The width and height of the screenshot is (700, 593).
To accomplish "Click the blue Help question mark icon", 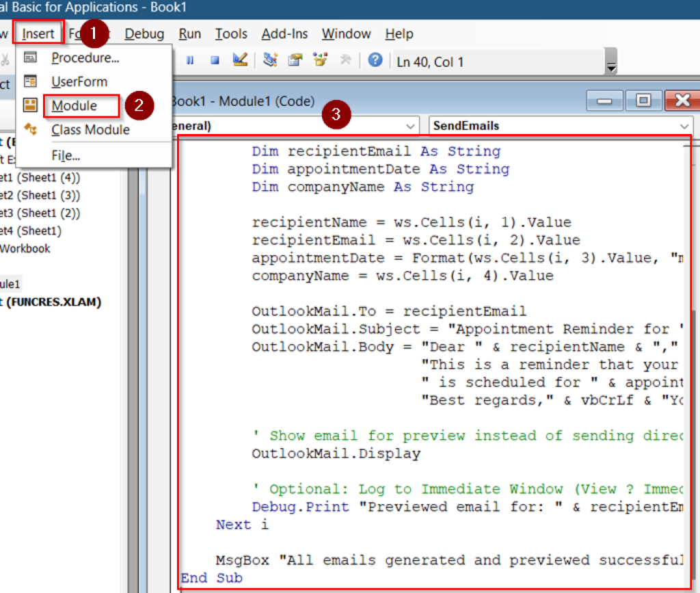I will click(x=375, y=60).
